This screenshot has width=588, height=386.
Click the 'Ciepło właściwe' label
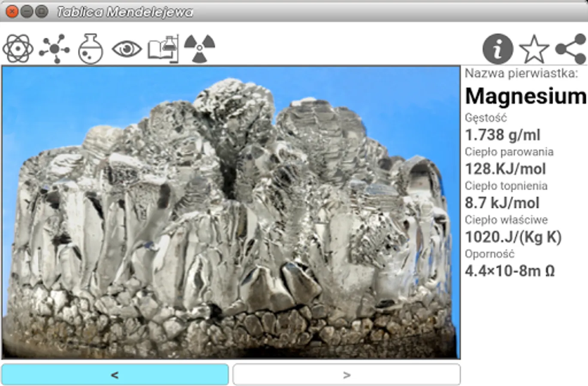pyautogui.click(x=506, y=220)
